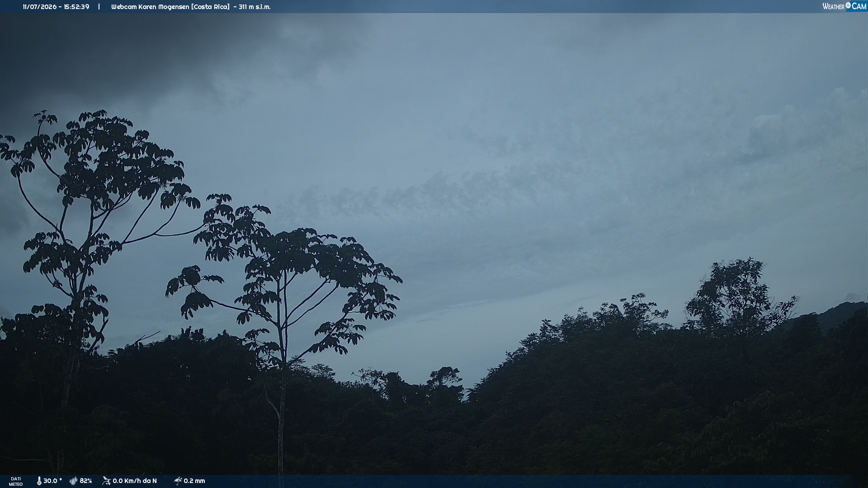The width and height of the screenshot is (868, 488).
Task: Click the thermometer temperature icon
Action: 39,481
